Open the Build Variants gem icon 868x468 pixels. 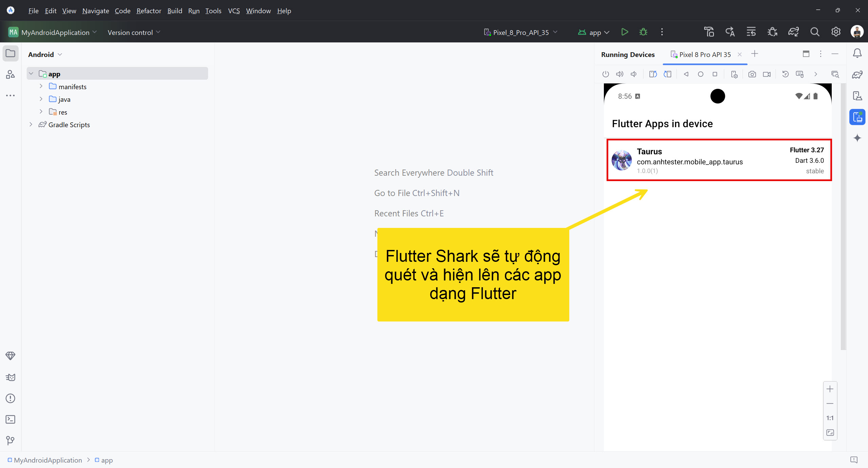(x=11, y=356)
